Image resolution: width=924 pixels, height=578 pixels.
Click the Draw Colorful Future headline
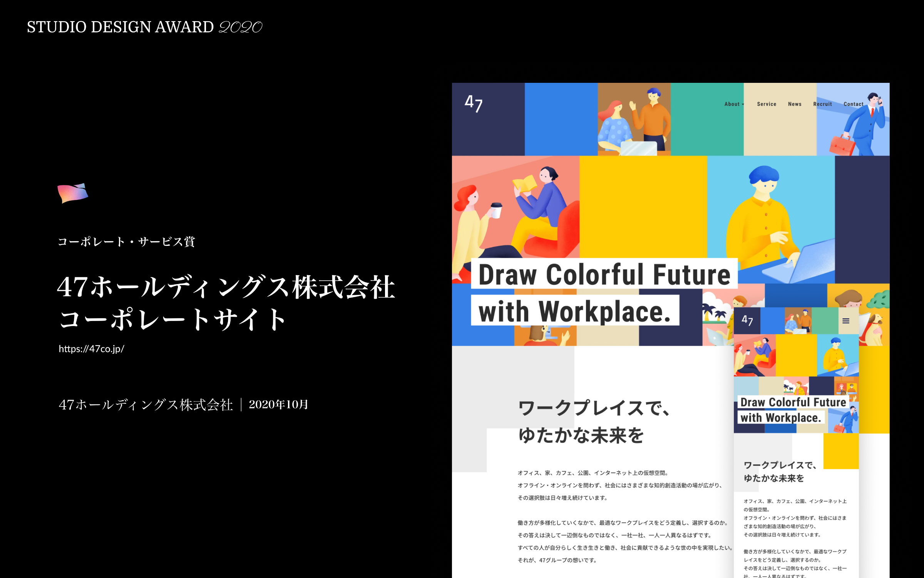(604, 274)
